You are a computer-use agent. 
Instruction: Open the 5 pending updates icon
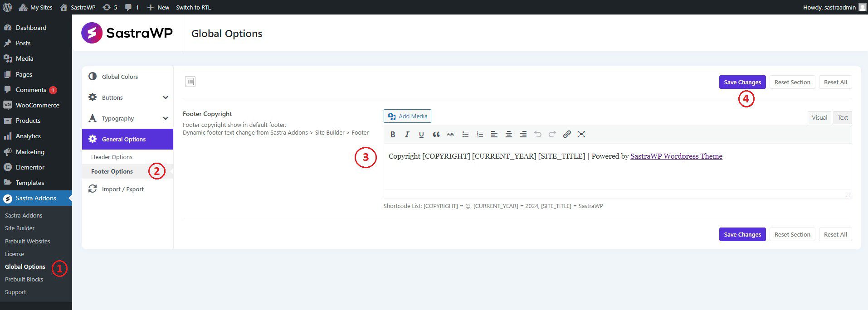[110, 7]
